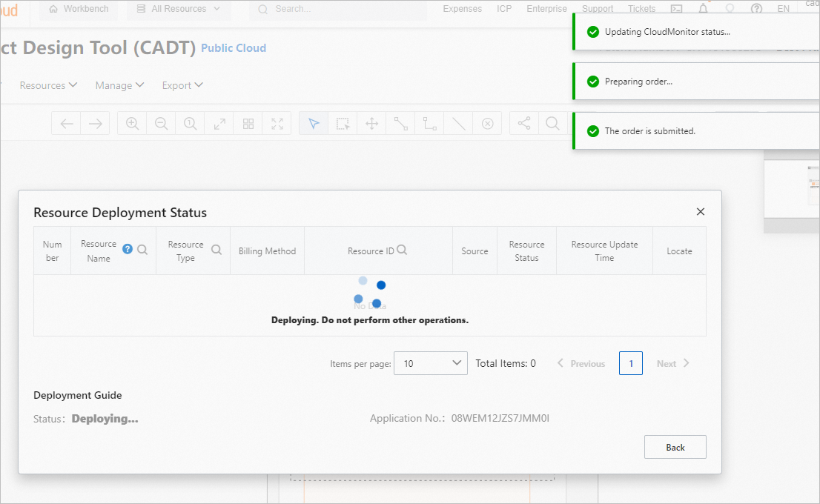
Task: Select the elbow connector tool
Action: tap(430, 124)
